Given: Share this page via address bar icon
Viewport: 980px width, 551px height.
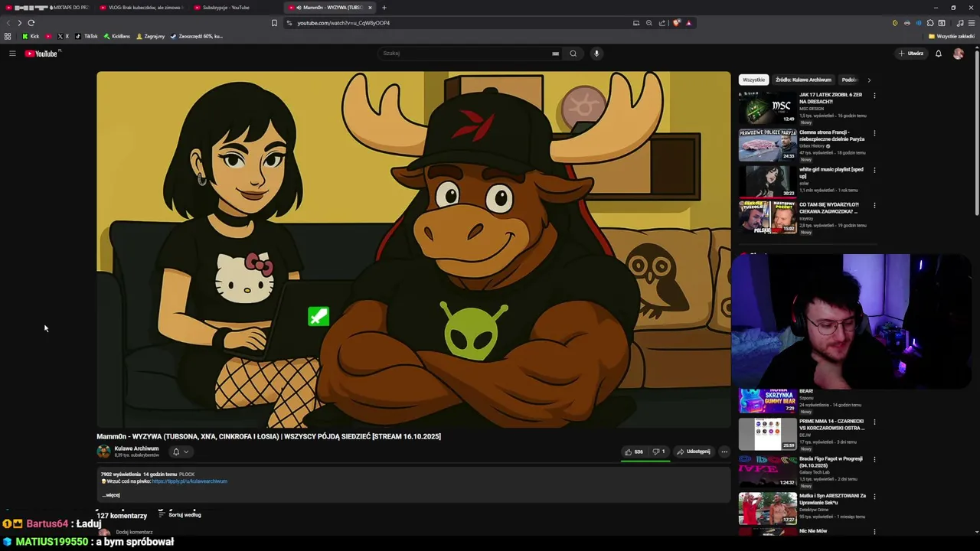Looking at the screenshot, I should (662, 23).
